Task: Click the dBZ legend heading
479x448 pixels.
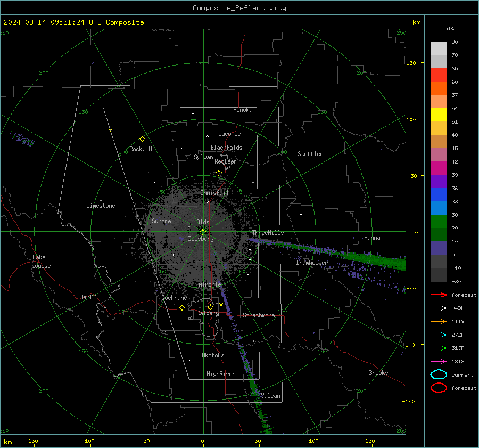Action: pyautogui.click(x=451, y=29)
